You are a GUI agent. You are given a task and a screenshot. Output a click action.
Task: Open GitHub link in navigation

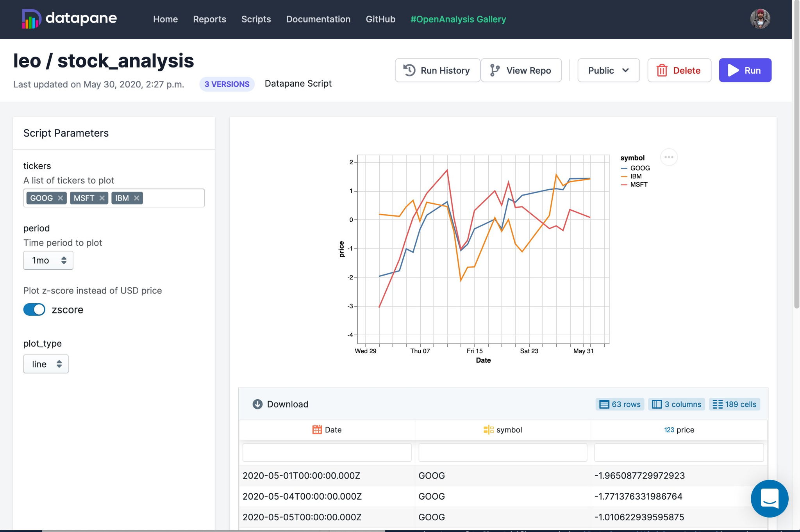pyautogui.click(x=380, y=19)
